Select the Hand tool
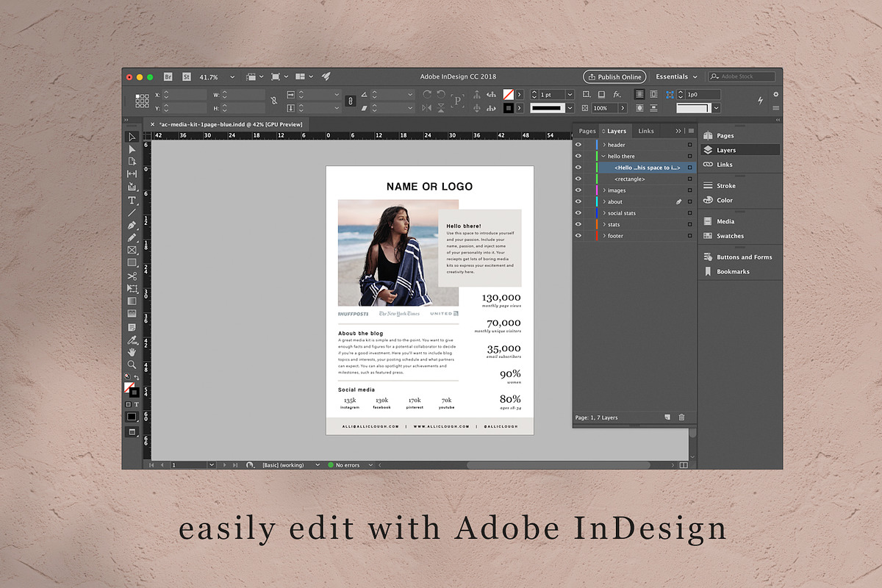This screenshot has width=882, height=588. [x=132, y=352]
